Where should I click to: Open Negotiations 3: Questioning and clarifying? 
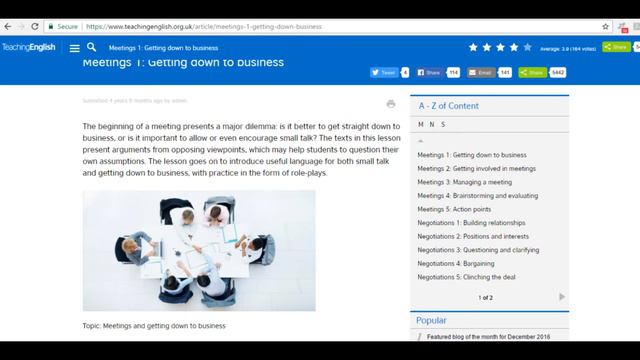click(x=478, y=250)
